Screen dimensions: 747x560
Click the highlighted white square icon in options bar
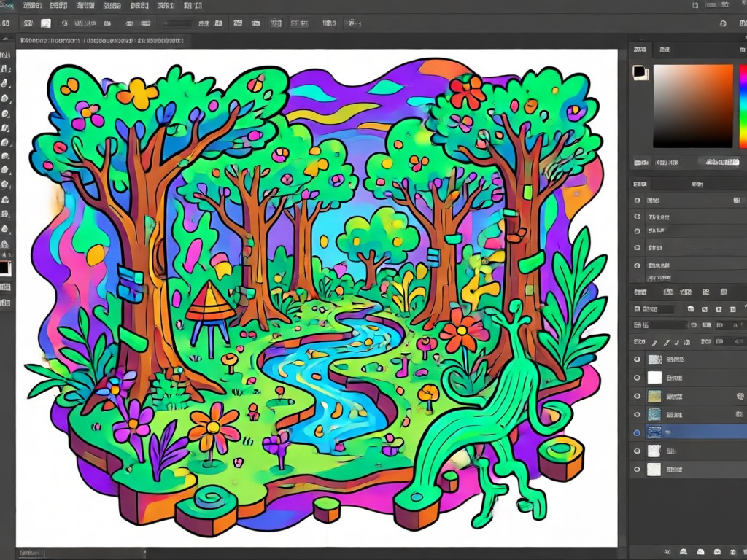click(x=46, y=23)
